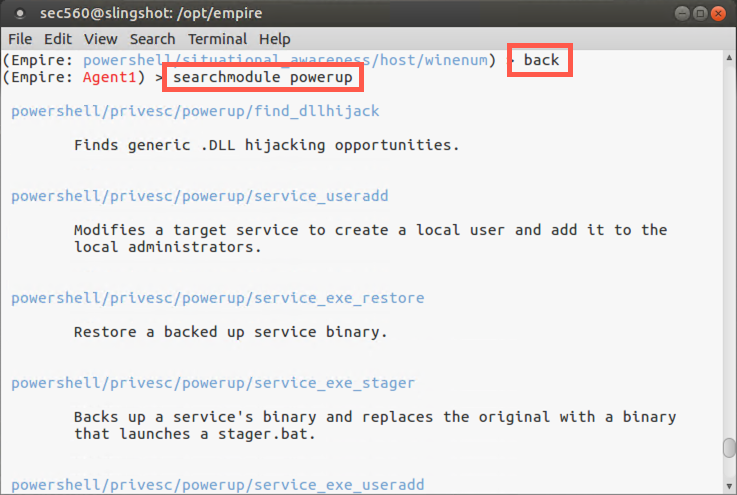Open the Help menu

click(274, 39)
